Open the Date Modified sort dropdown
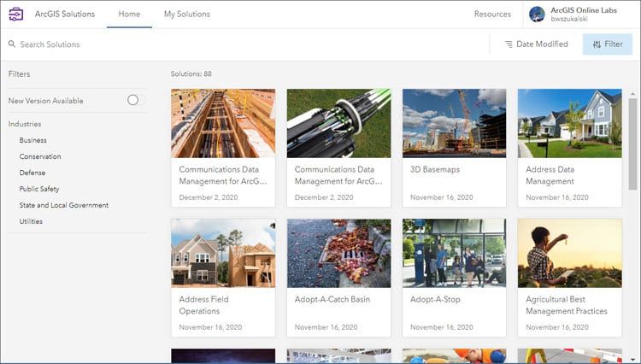The width and height of the screenshot is (641, 364). tap(537, 44)
